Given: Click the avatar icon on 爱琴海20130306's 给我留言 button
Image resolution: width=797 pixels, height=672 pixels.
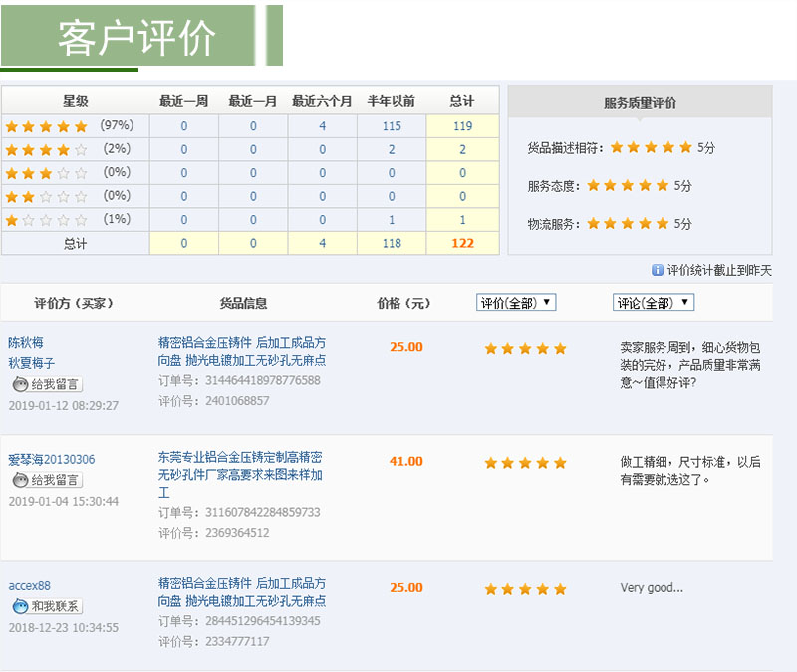Looking at the screenshot, I should coord(19,479).
